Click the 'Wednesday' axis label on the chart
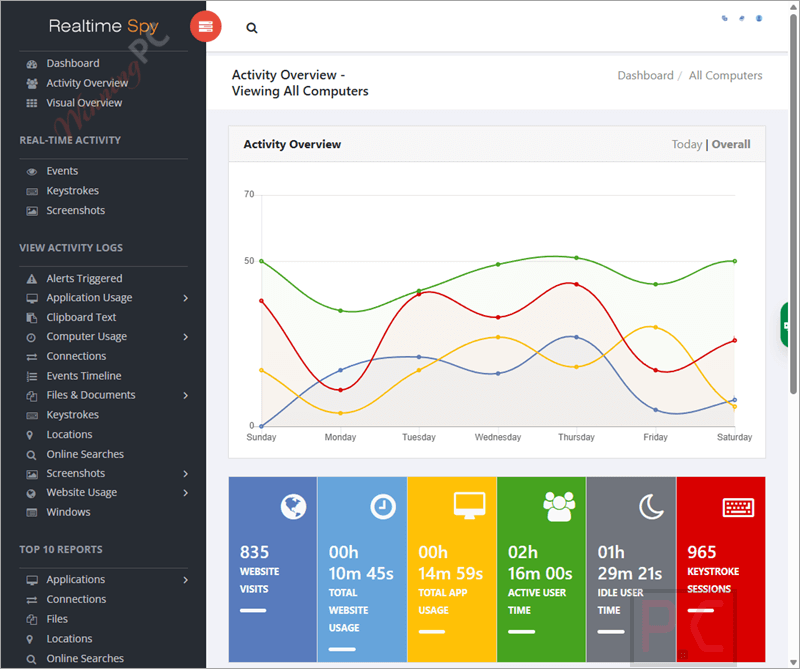 [x=498, y=437]
